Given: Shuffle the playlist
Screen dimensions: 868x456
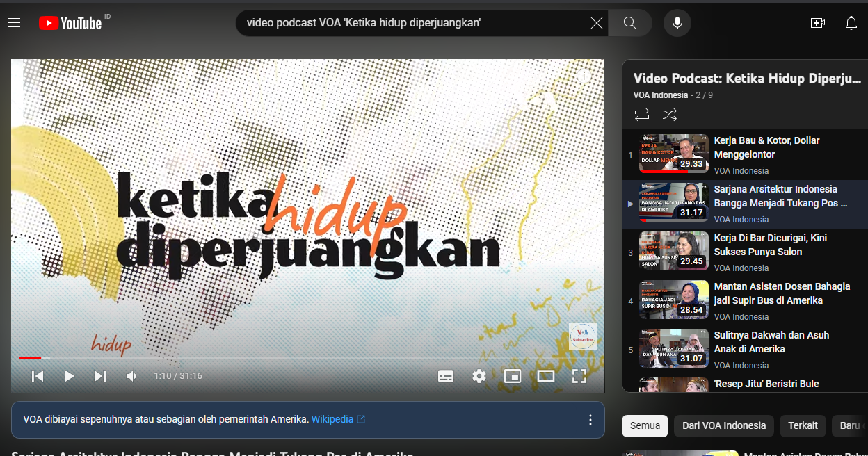Looking at the screenshot, I should tap(669, 115).
